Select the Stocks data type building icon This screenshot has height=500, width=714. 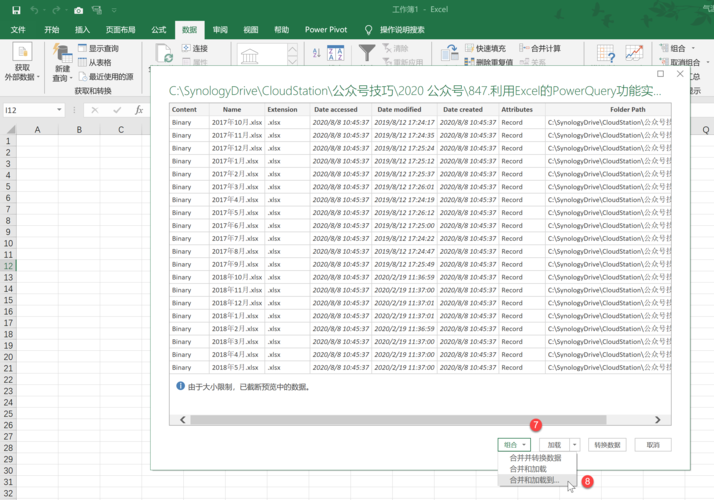click(249, 56)
